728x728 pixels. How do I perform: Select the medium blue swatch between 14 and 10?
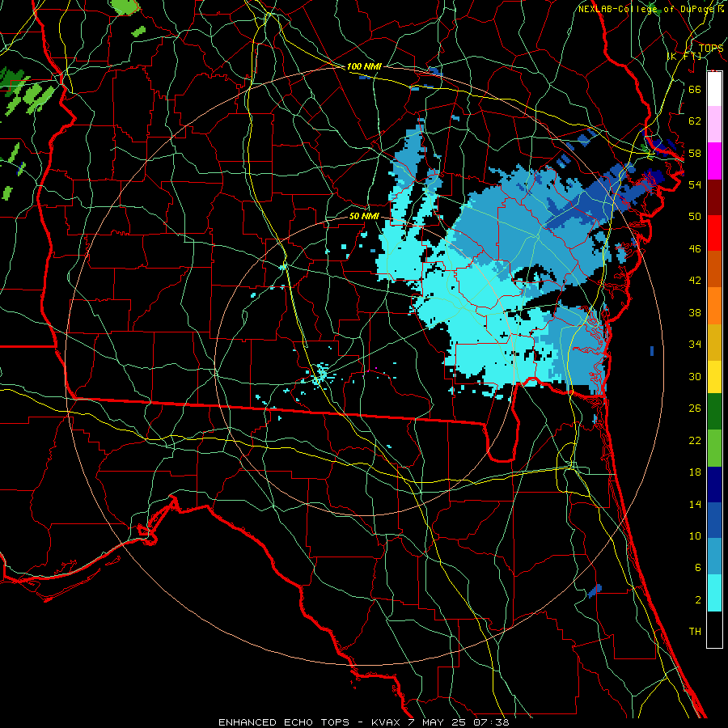(x=714, y=521)
